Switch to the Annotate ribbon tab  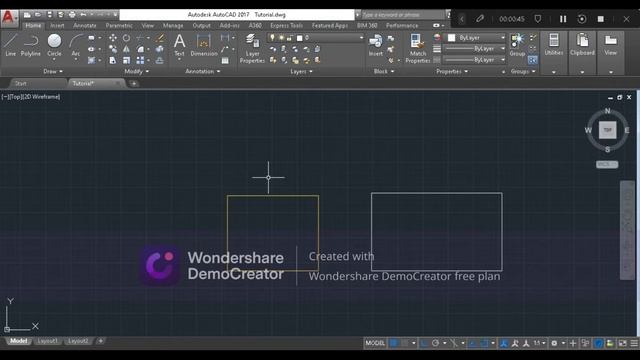pos(85,26)
